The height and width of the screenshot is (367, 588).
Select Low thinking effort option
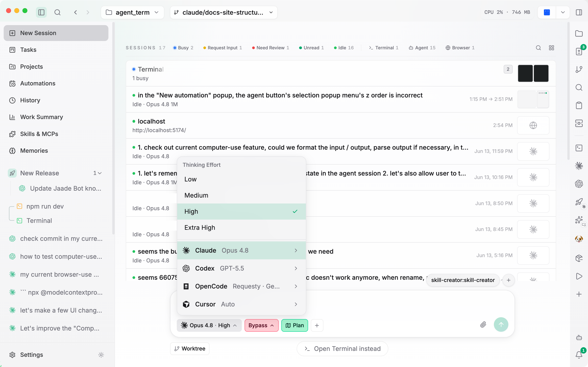coord(241,179)
